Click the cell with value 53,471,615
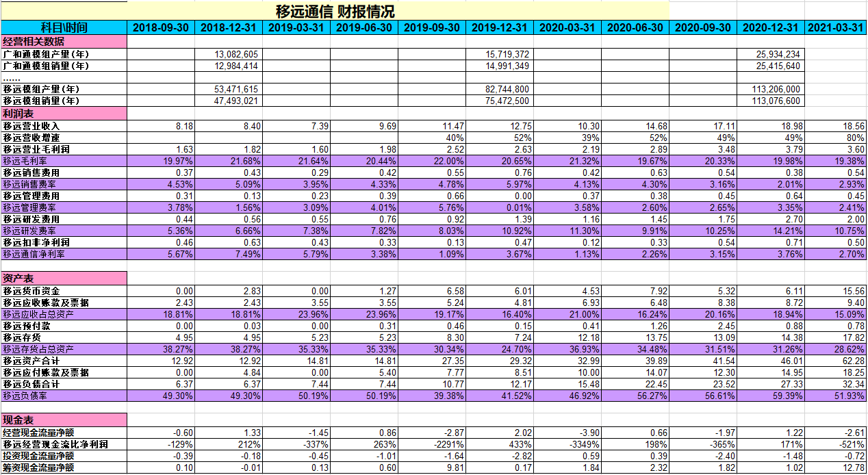This screenshot has height=475, width=868. click(229, 89)
